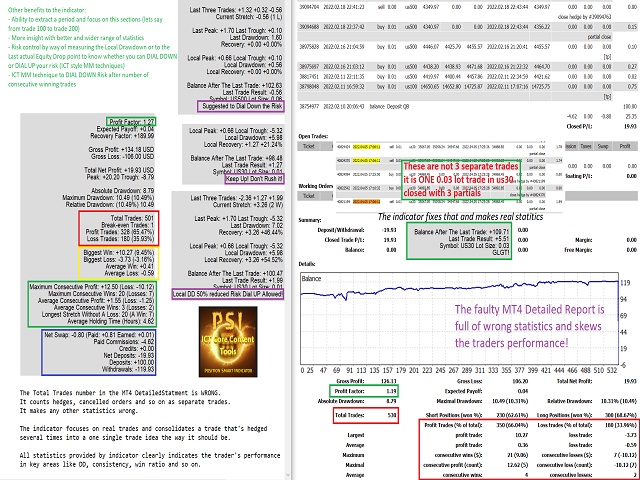The height and width of the screenshot is (480, 640).
Task: Select 'Loss Trades: 180 (35.93%)'
Action: click(x=121, y=239)
